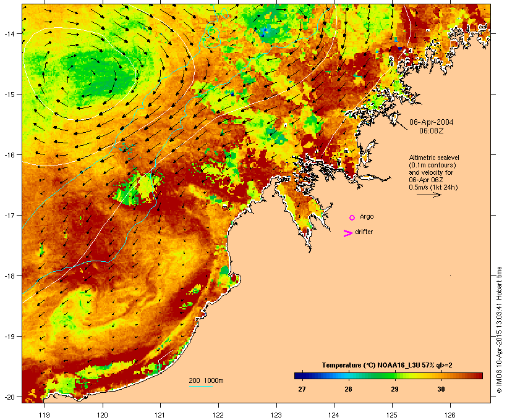The image size is (507, 420).
Task: Click the magenta drifter arrowhead symbol
Action: [348, 233]
